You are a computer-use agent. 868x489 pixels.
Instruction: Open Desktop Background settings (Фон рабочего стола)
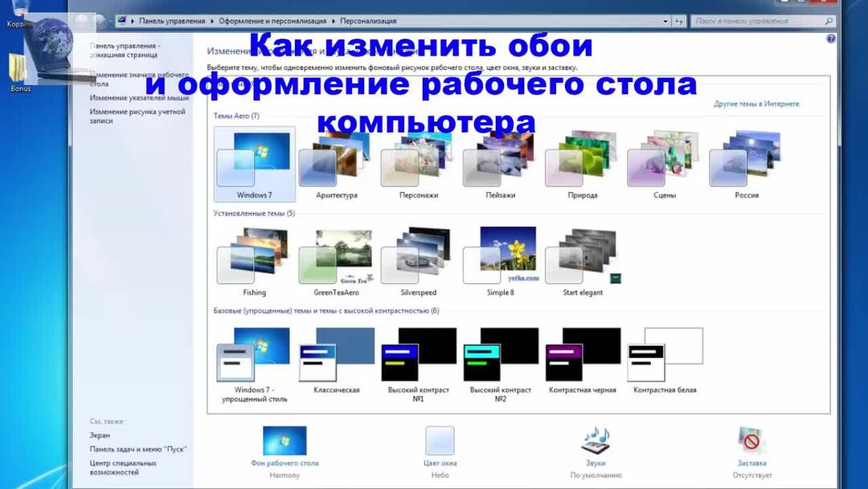pyautogui.click(x=284, y=439)
